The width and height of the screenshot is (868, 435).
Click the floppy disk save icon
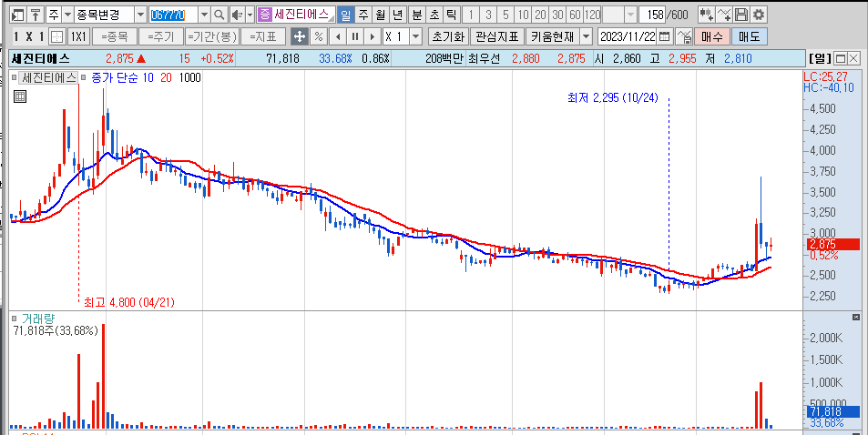point(741,15)
